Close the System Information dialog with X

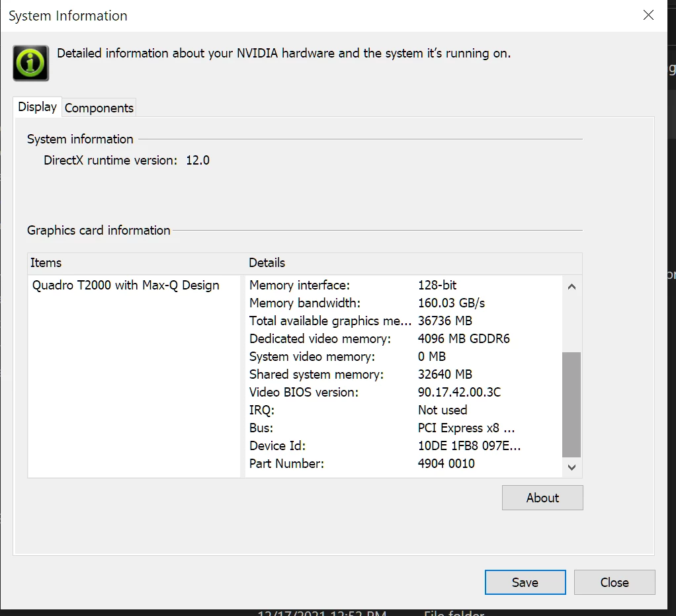[x=648, y=15]
